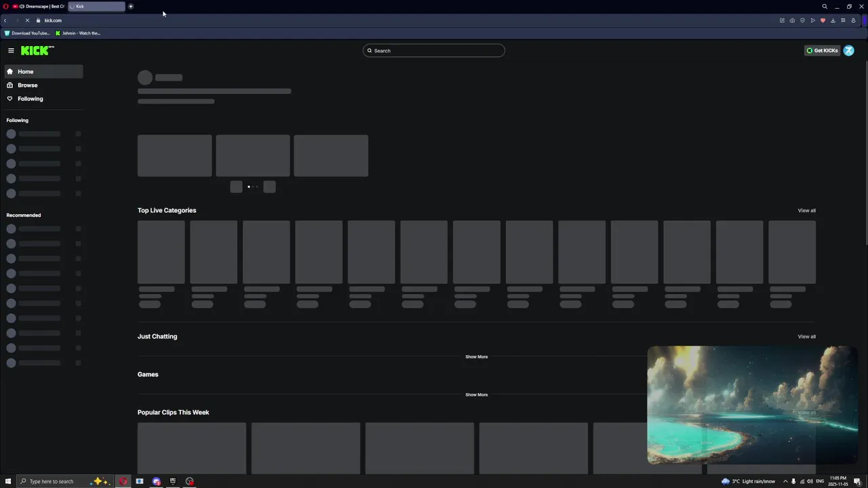Click the Windows taskbar search box
Screen dimensions: 868x488
coord(64,481)
